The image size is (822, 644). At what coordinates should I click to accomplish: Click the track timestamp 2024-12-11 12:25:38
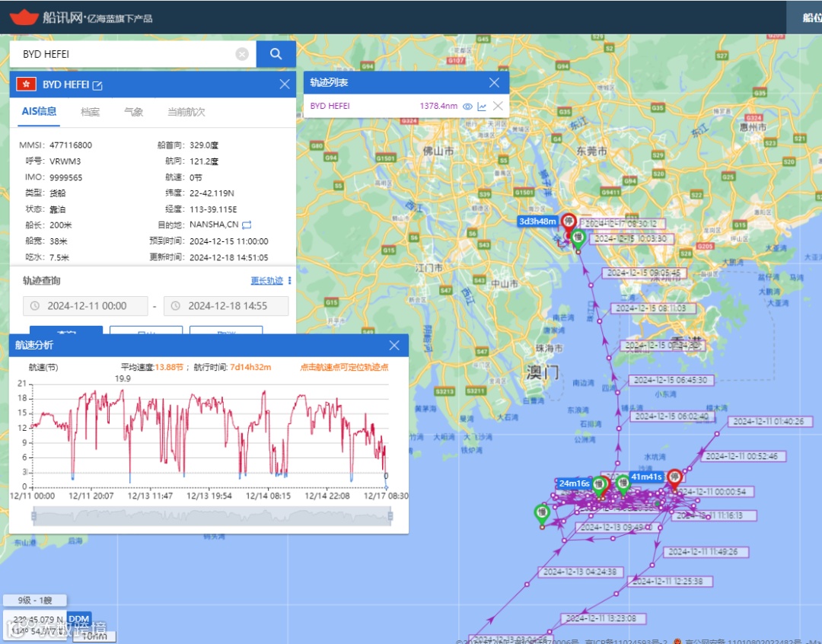pyautogui.click(x=671, y=581)
